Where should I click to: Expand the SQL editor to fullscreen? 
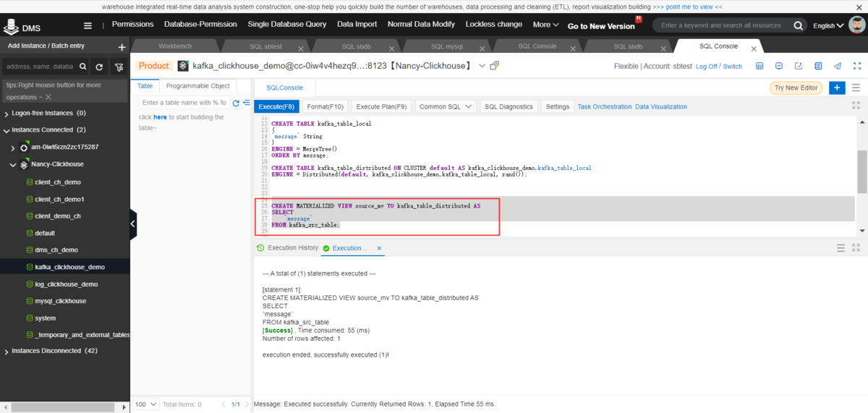pos(856,105)
